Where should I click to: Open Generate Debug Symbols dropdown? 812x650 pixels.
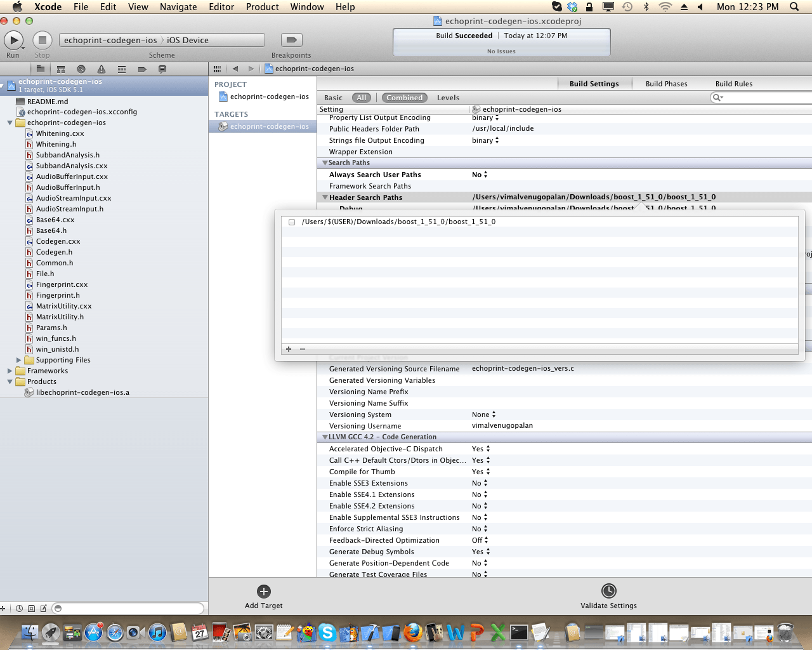pyautogui.click(x=481, y=552)
